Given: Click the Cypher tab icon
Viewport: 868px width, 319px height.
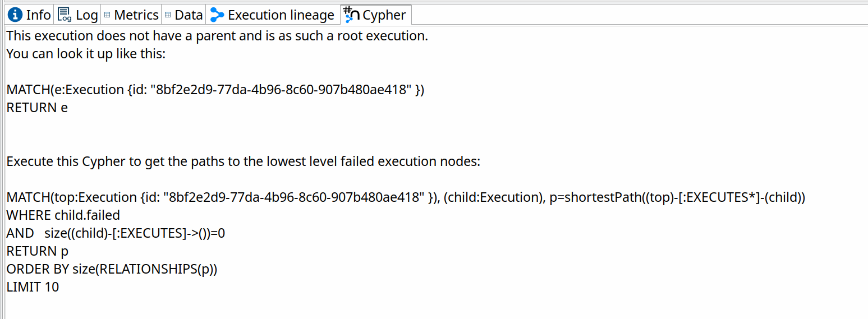Looking at the screenshot, I should coord(351,15).
